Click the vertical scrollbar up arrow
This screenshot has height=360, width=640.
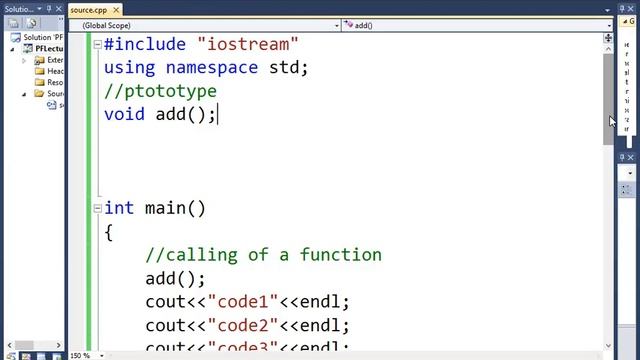[608, 49]
